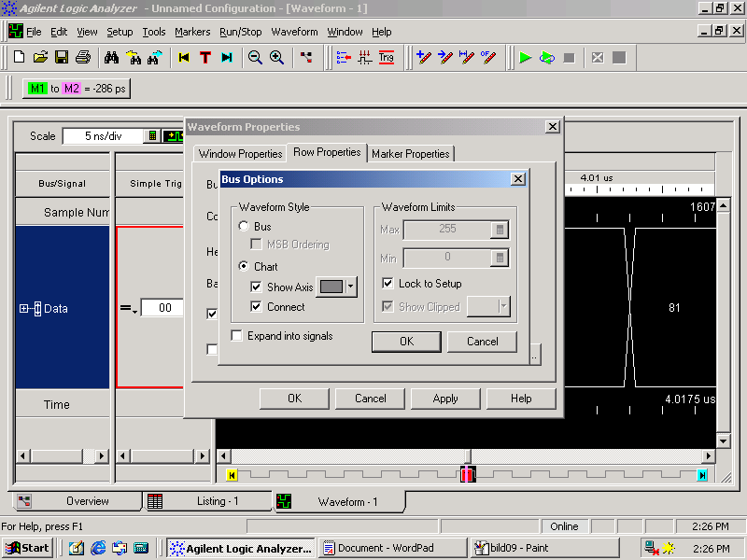
Task: Click Help in Waveform Properties
Action: click(x=521, y=399)
